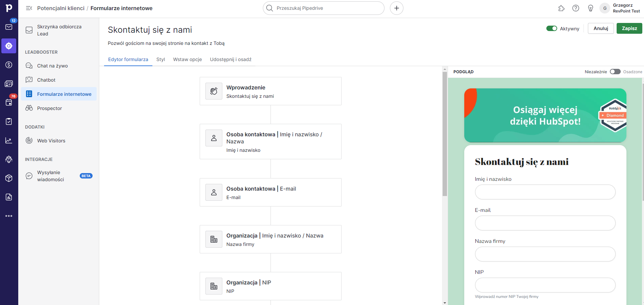
Task: Open the Products box icon
Action: point(9,178)
